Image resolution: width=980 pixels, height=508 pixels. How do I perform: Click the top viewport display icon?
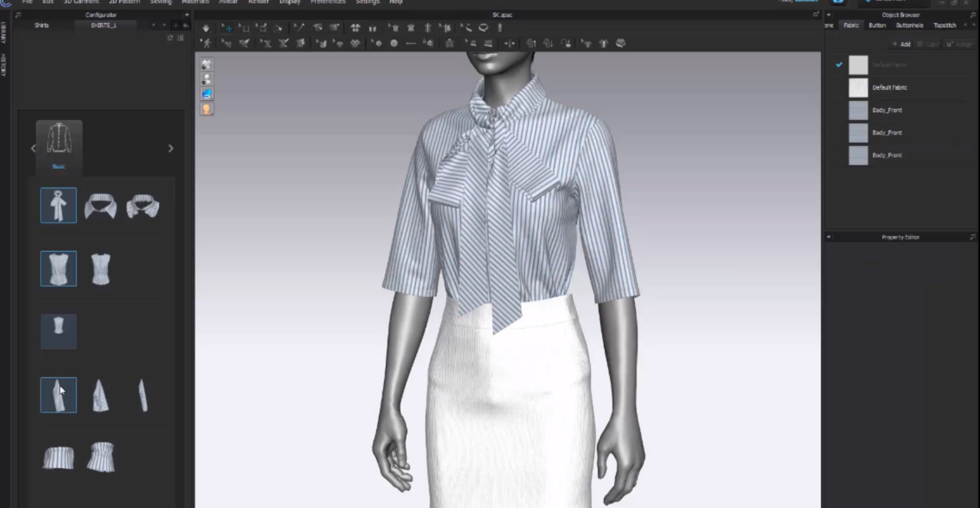pyautogui.click(x=207, y=64)
